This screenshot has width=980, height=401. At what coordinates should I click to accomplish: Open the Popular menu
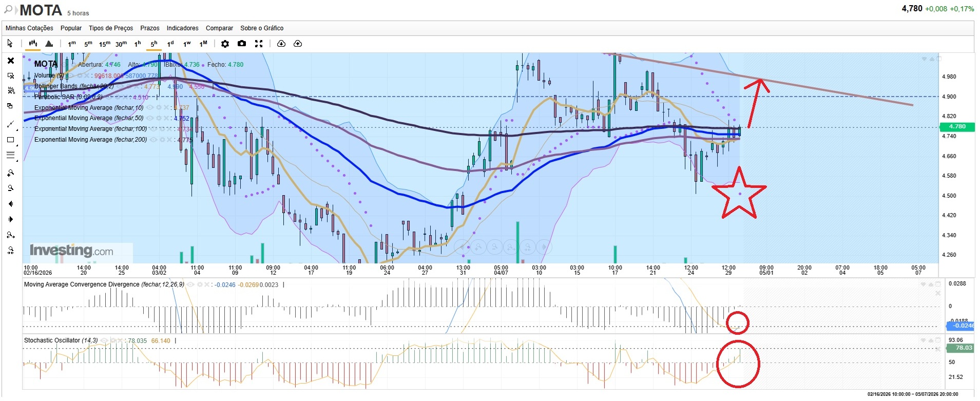click(x=71, y=28)
